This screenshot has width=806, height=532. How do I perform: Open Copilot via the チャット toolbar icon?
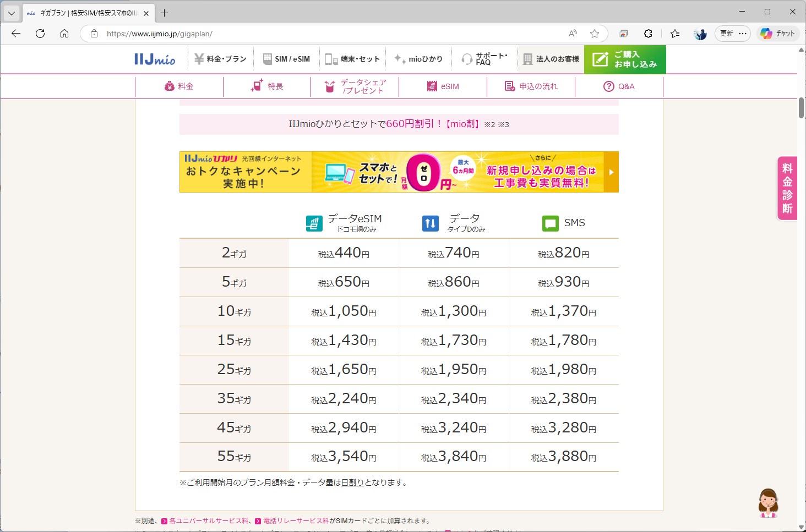click(x=777, y=34)
